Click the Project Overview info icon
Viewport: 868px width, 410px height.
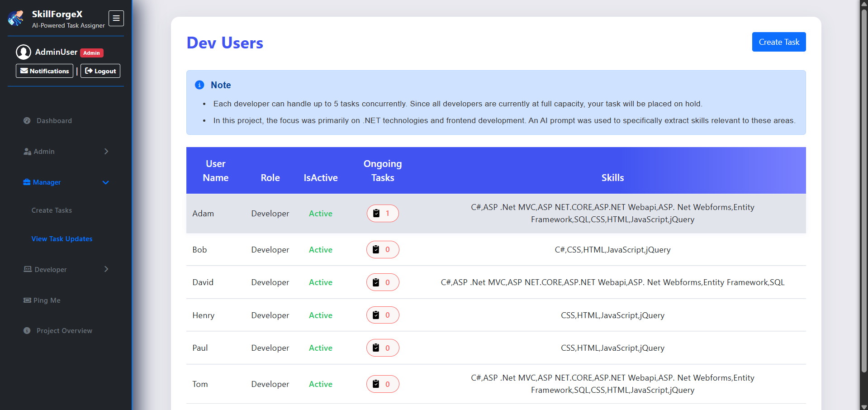point(27,330)
